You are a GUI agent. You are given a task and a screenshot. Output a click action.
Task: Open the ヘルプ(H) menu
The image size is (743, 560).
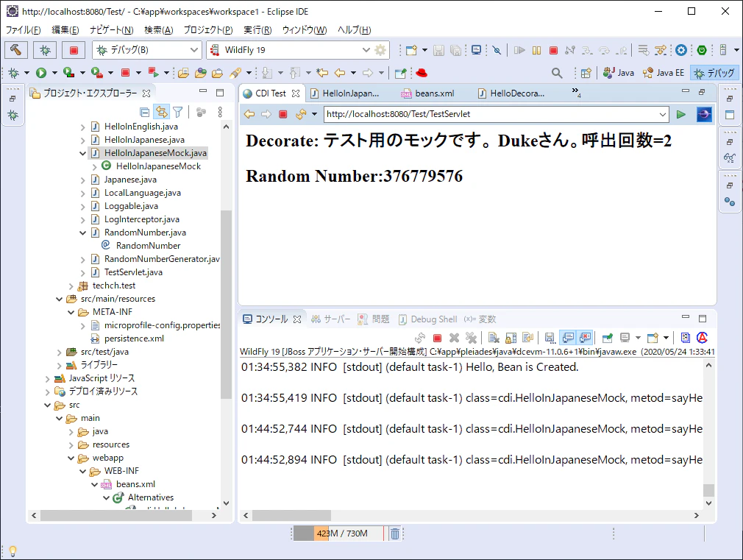point(354,30)
